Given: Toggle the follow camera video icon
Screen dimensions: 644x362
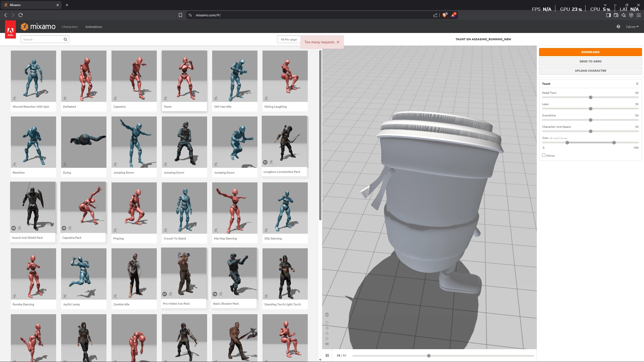Looking at the screenshot, I should click(x=327, y=344).
